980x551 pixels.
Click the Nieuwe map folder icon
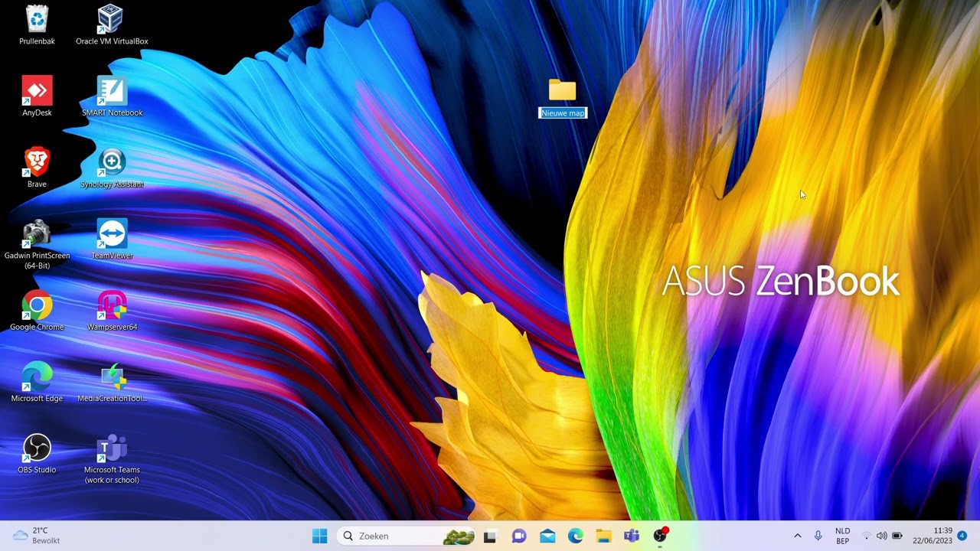tap(562, 90)
